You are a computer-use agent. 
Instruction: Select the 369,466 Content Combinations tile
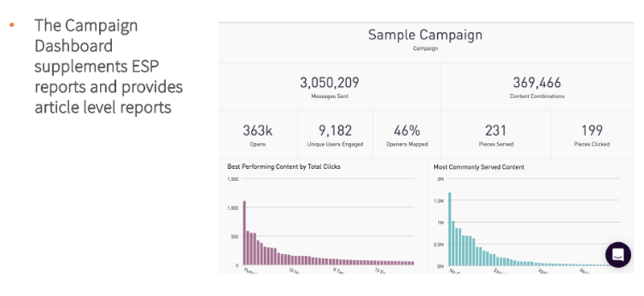click(537, 87)
